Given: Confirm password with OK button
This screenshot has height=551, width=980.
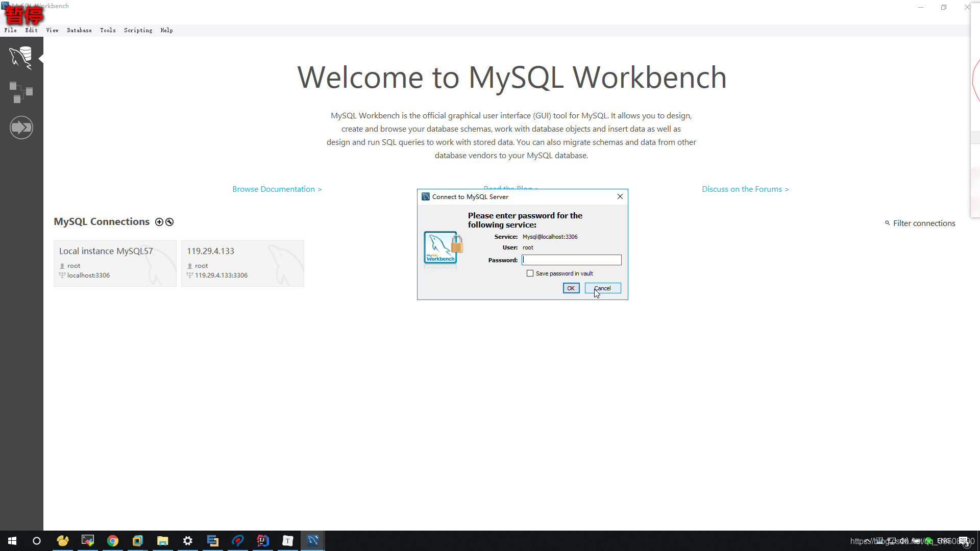Looking at the screenshot, I should (x=571, y=288).
